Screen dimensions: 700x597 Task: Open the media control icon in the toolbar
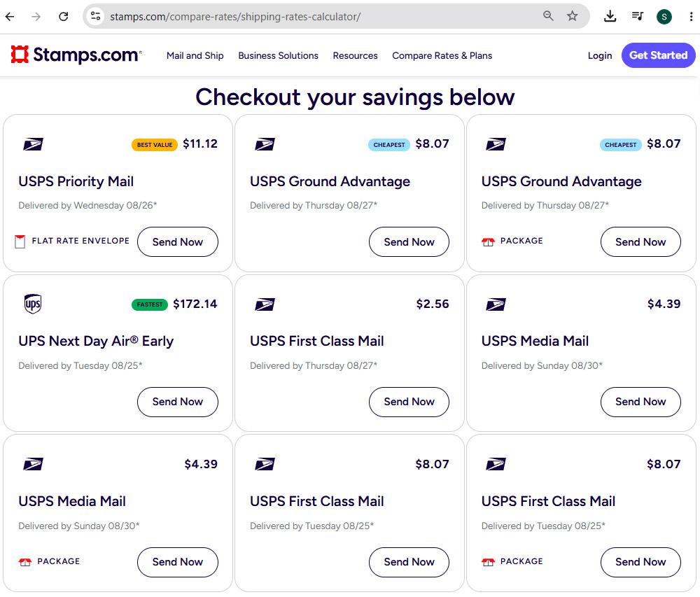638,17
